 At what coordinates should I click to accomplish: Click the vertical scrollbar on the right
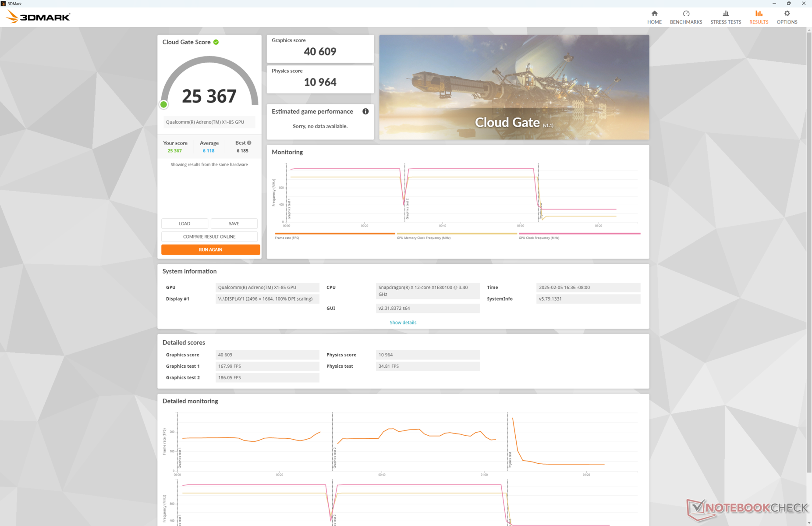809,252
